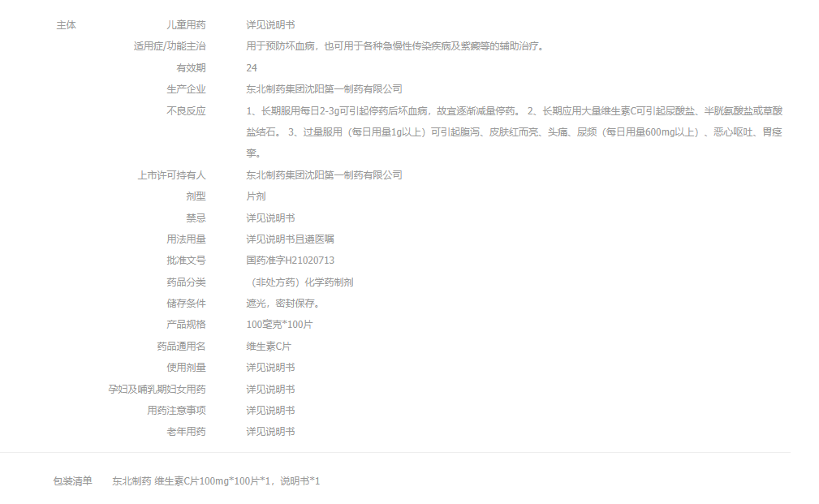Click the 主体 section heading

pyautogui.click(x=67, y=25)
